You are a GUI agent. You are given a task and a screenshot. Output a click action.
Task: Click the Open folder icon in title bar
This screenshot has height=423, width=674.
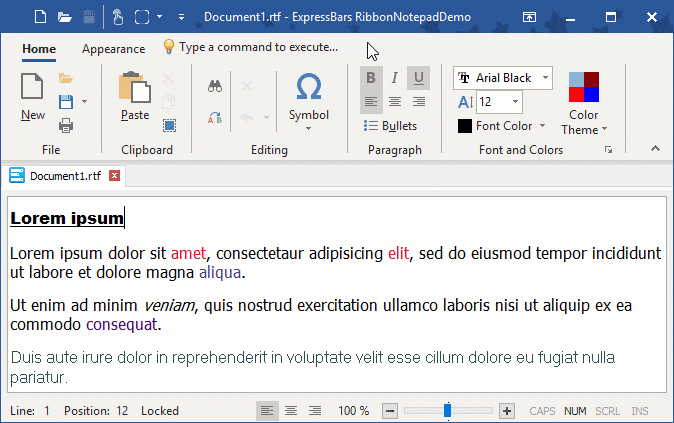(64, 17)
